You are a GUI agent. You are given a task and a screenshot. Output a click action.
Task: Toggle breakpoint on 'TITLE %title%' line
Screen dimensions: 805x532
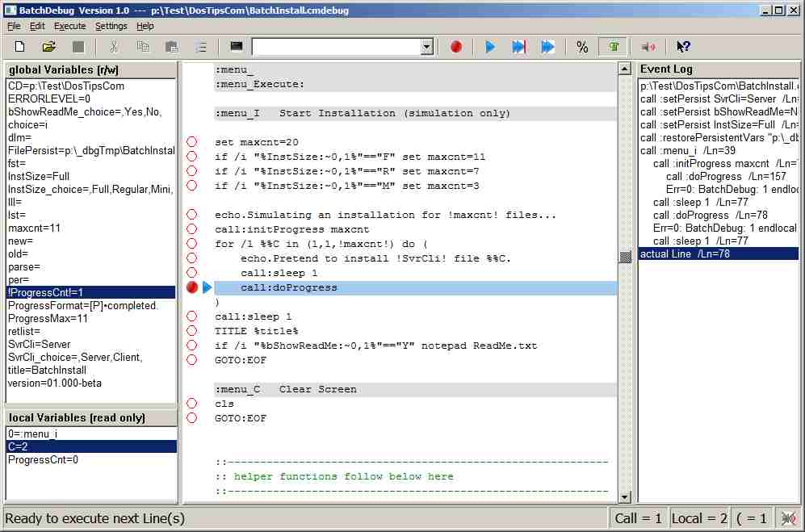click(x=192, y=330)
